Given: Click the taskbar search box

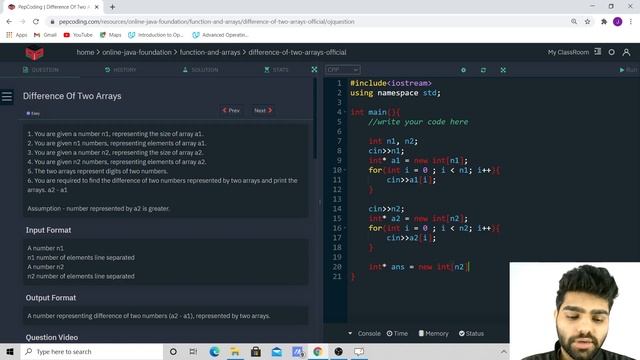Looking at the screenshot, I should pos(92,351).
